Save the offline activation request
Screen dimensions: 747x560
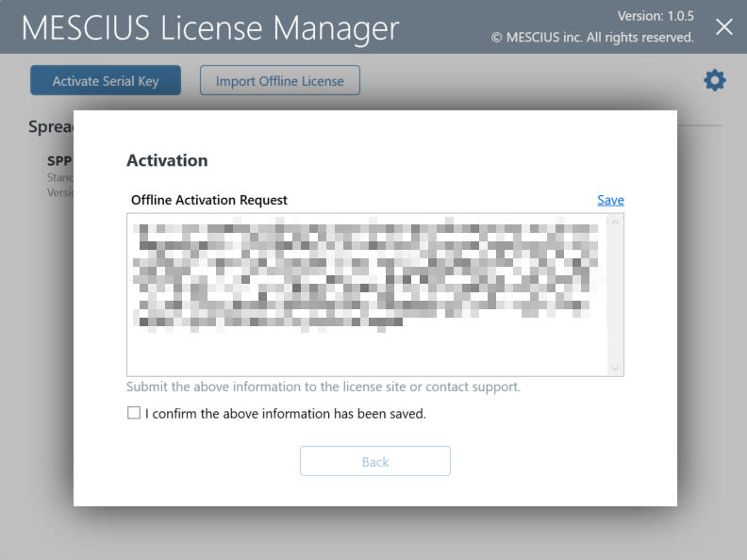(610, 200)
